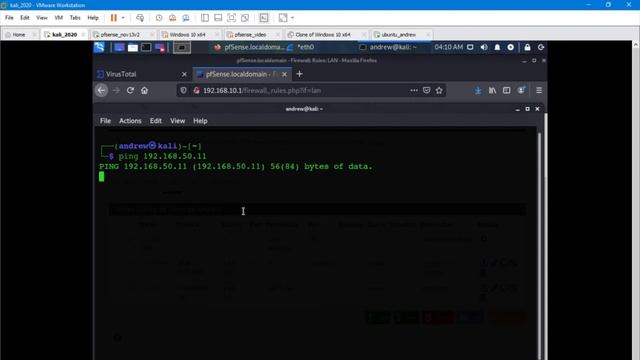Revert to snapshot icon in VMware toolbar
This screenshot has width=640, height=360.
click(172, 18)
